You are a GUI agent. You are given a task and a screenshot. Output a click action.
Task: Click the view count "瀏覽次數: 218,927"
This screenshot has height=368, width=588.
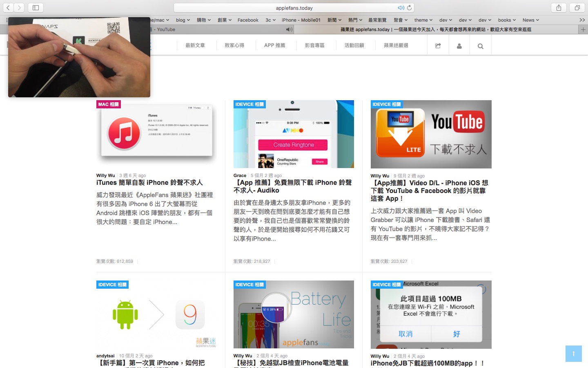click(252, 261)
